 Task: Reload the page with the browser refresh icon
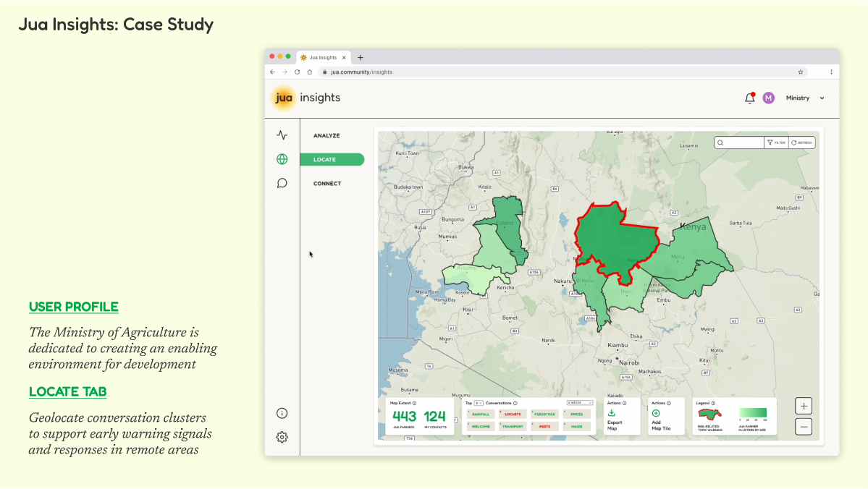[x=298, y=72]
